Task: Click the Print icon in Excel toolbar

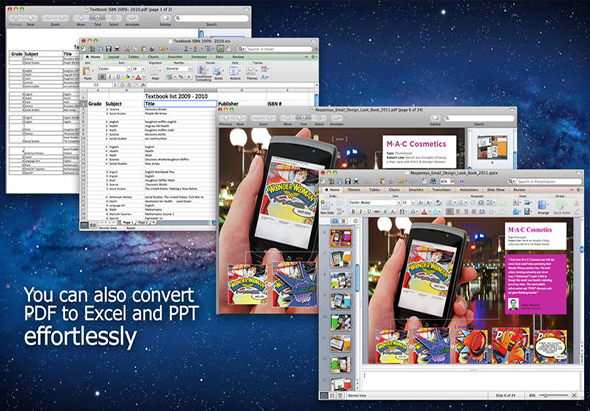Action: tap(117, 49)
